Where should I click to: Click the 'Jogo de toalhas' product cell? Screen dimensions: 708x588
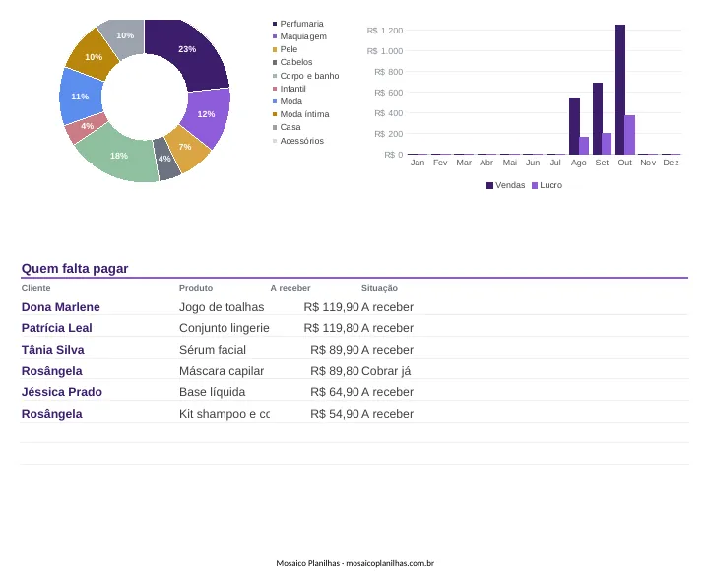(x=222, y=307)
